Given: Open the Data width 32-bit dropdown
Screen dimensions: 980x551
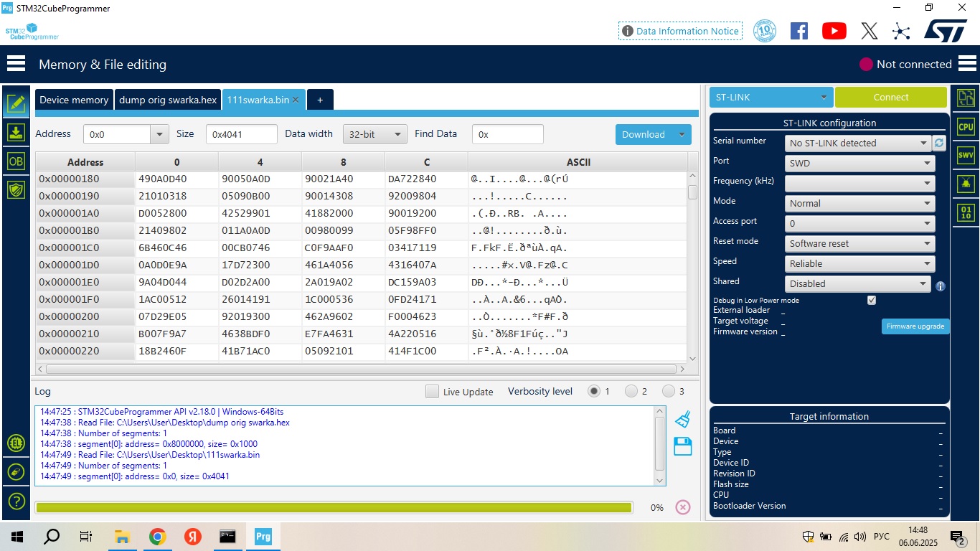Looking at the screenshot, I should point(374,134).
